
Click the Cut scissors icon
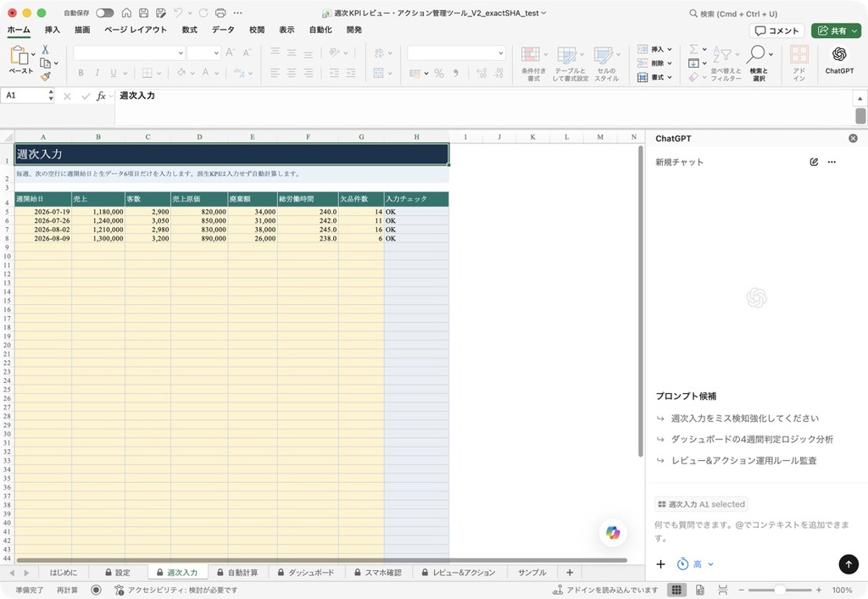46,50
